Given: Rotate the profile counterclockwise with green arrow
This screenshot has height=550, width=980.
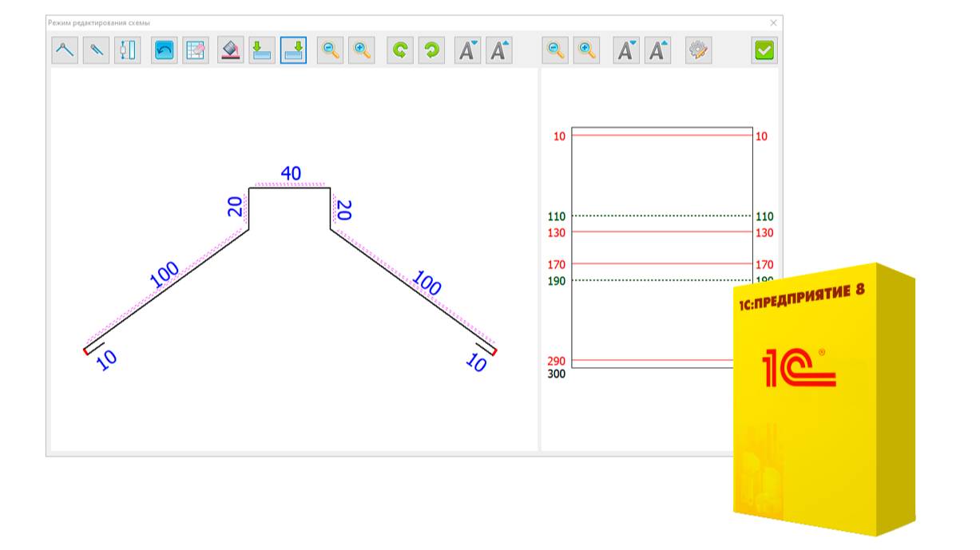Looking at the screenshot, I should pyautogui.click(x=400, y=50).
